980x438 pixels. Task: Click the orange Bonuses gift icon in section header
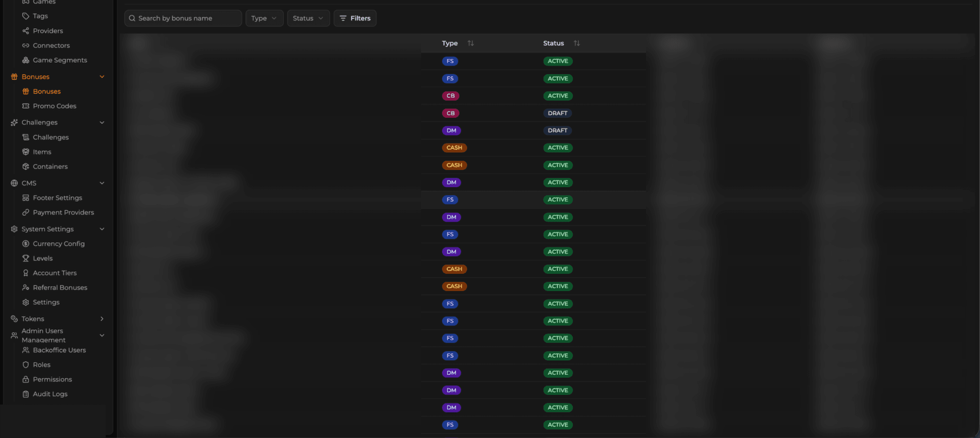[x=14, y=77]
